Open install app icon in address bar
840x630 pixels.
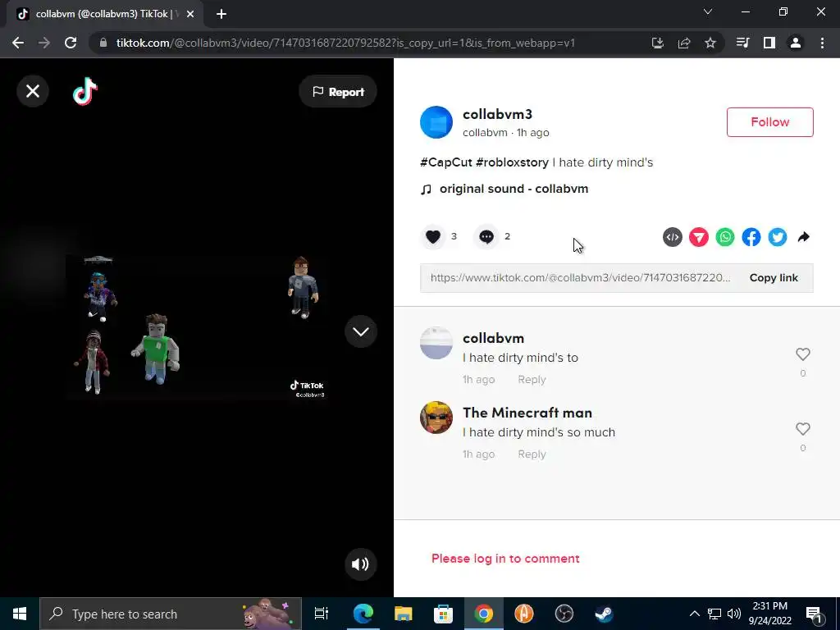coord(657,43)
